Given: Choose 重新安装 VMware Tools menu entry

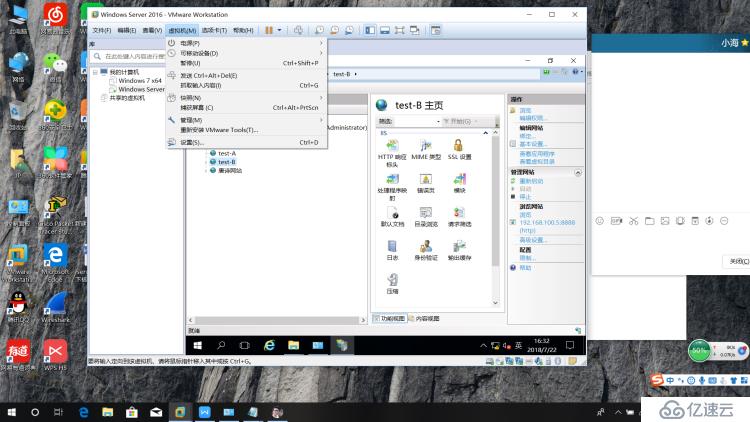Looking at the screenshot, I should 247,130.
